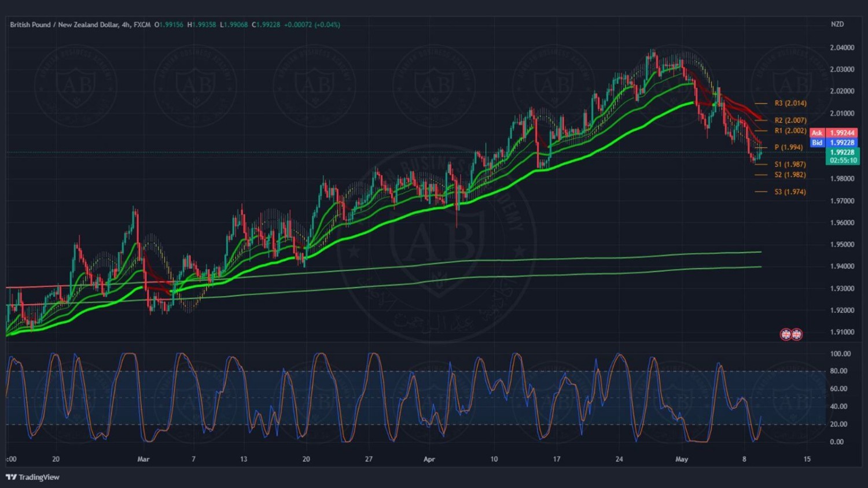Click the May label on the time axis
This screenshot has width=868, height=488.
click(x=682, y=459)
